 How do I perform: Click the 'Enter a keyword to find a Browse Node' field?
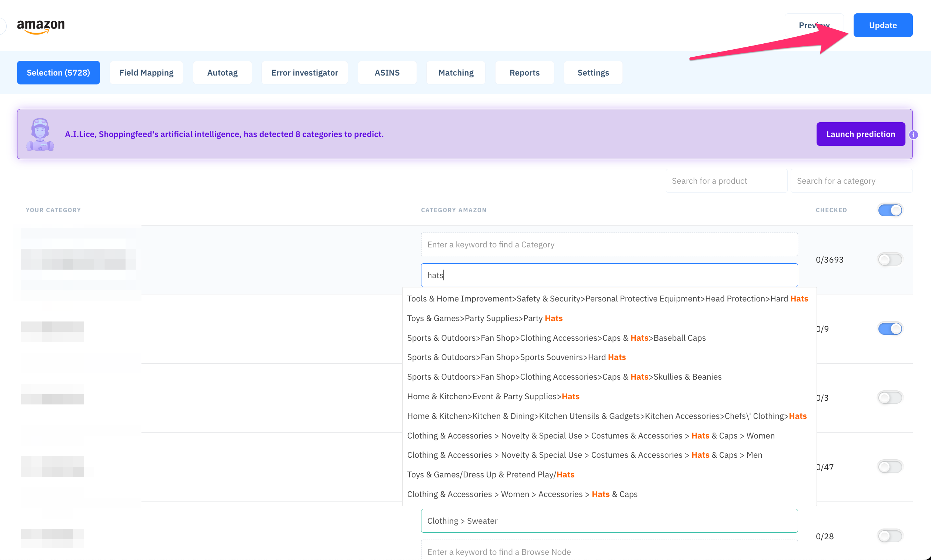(609, 551)
